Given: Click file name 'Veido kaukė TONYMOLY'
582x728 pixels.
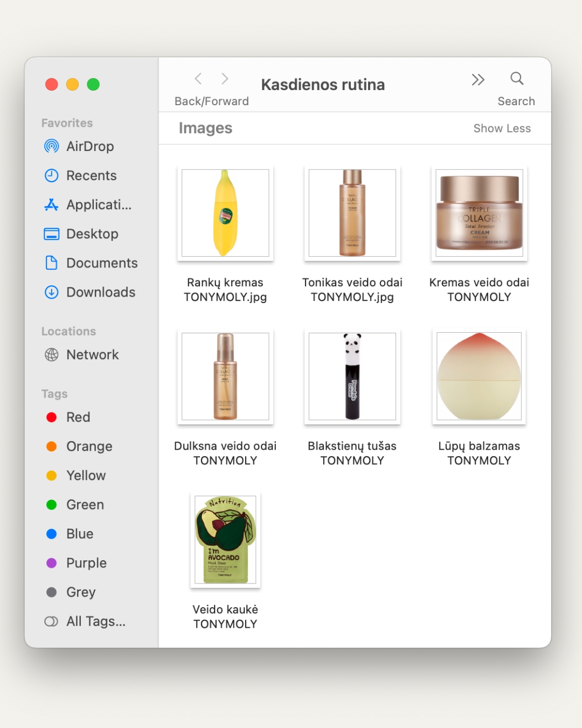Looking at the screenshot, I should (x=225, y=616).
